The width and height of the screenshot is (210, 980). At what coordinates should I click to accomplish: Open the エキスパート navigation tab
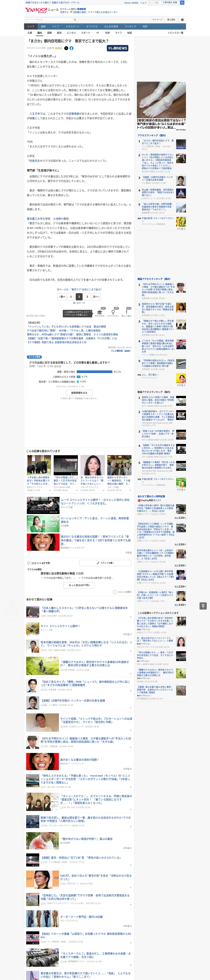(x=72, y=27)
